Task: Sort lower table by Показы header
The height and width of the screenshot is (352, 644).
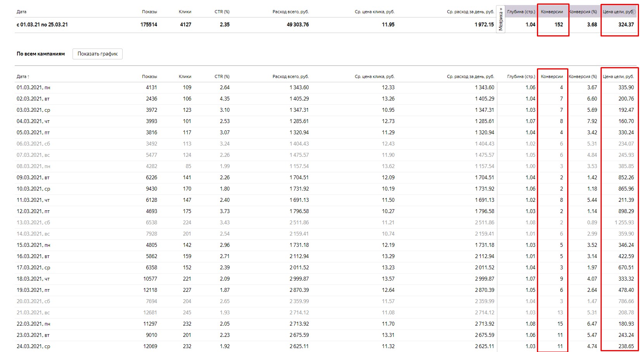Action: coord(149,76)
